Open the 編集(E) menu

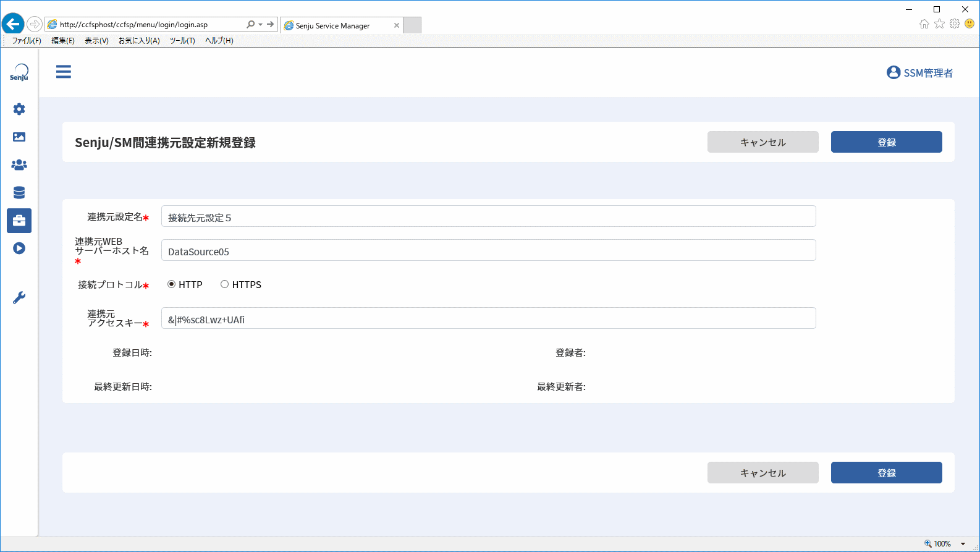tap(63, 41)
